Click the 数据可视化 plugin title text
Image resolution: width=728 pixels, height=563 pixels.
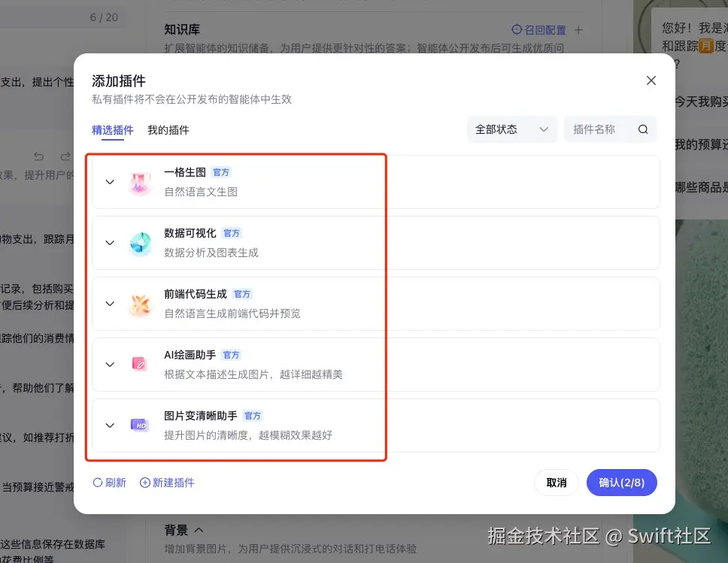point(190,233)
